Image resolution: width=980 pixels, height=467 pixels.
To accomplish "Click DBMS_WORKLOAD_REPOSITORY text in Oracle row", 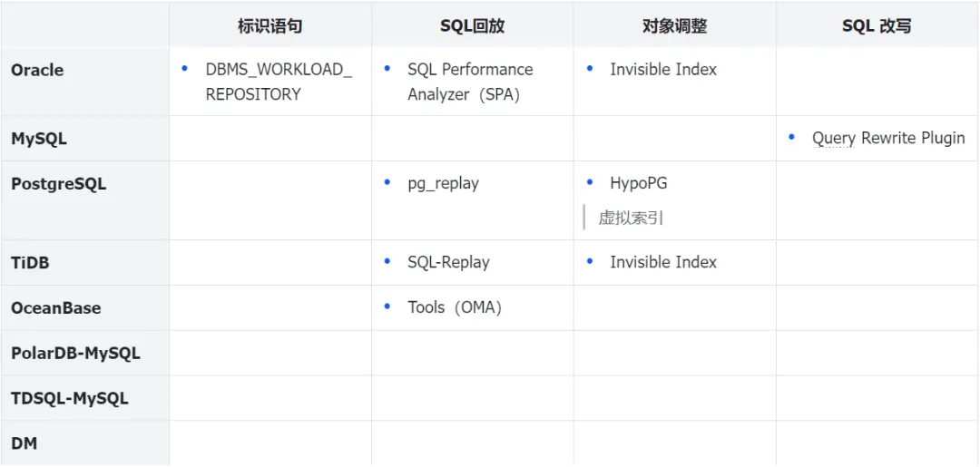I will 279,82.
